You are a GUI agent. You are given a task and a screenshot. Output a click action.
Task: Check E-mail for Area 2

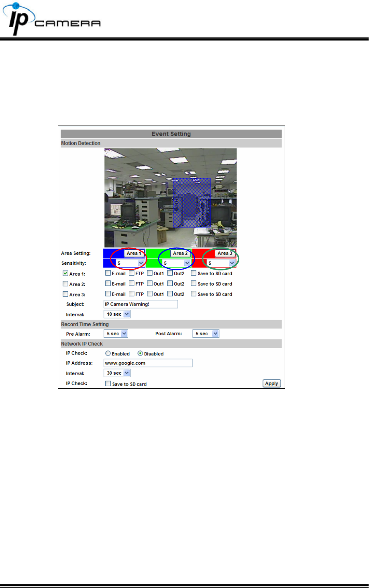(x=108, y=284)
